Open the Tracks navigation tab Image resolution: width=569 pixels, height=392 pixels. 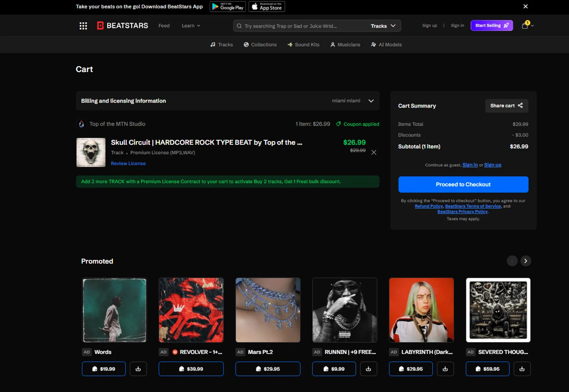tap(222, 44)
